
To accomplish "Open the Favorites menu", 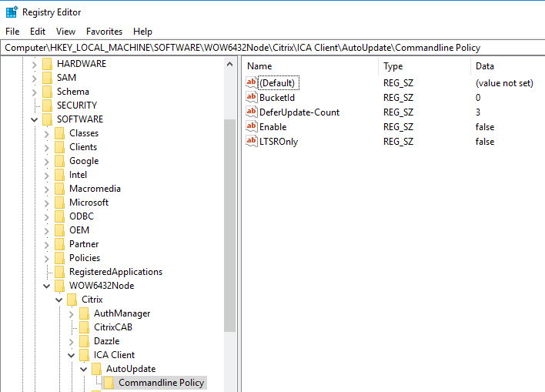I will (104, 32).
